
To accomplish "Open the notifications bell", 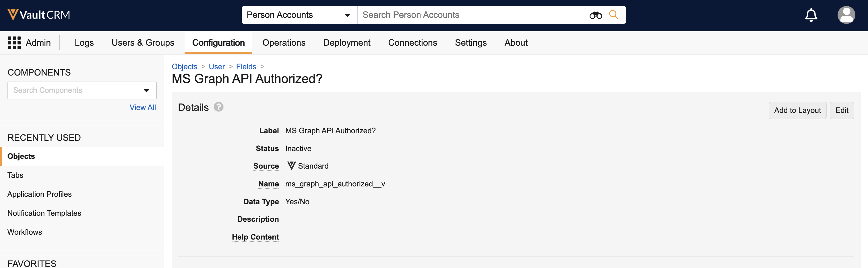I will pos(811,15).
